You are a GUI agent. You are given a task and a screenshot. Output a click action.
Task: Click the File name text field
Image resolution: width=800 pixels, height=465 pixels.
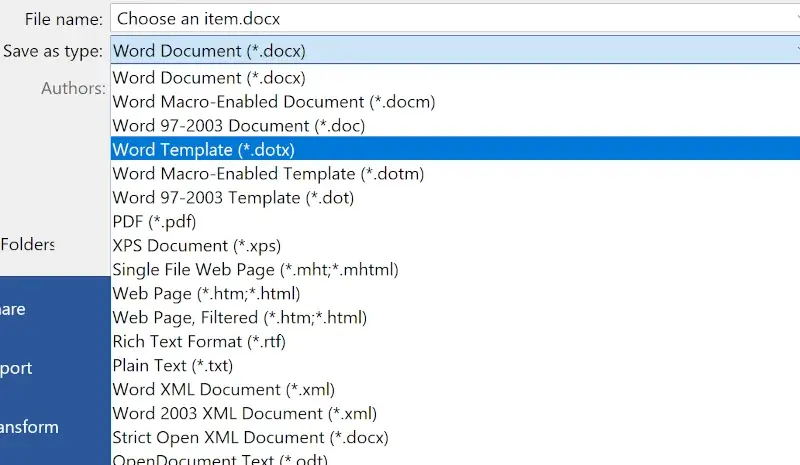(450, 19)
